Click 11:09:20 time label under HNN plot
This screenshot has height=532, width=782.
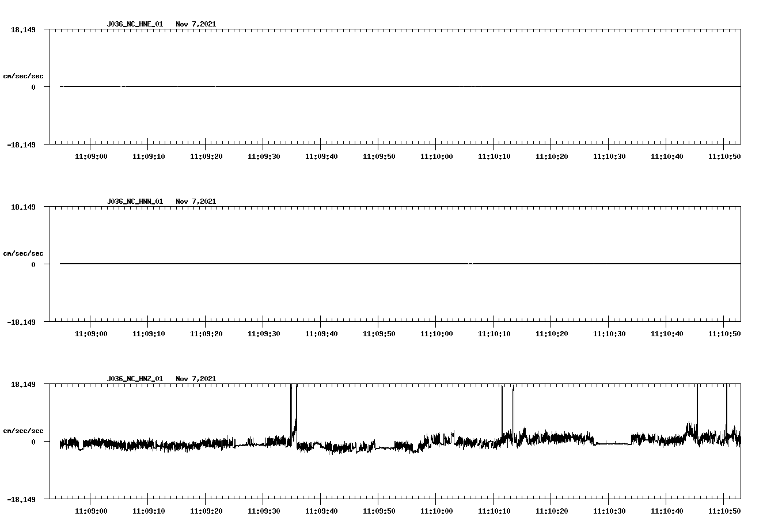point(206,334)
